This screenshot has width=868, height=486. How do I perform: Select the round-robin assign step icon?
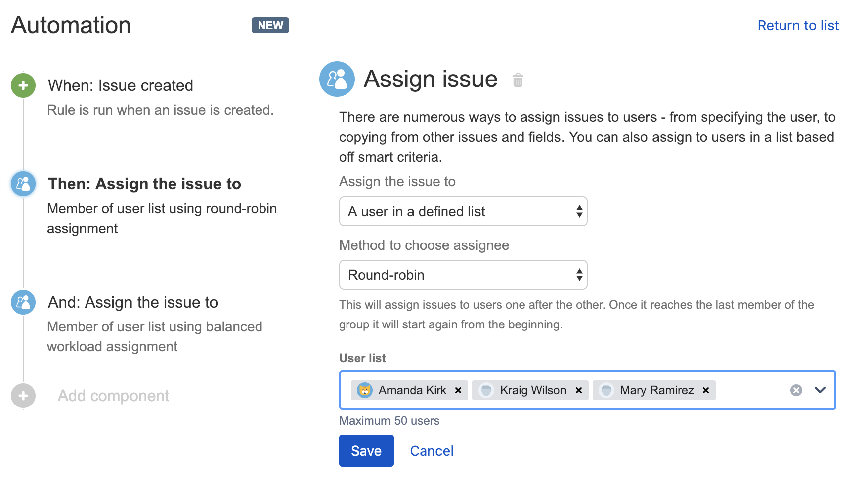coord(23,184)
